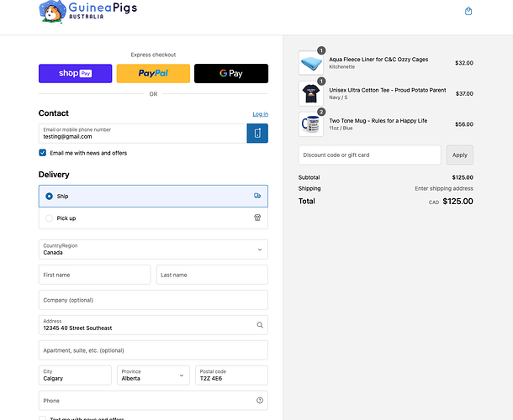
Task: Click quantity badge on Unisex Cotton Tee
Action: click(321, 81)
